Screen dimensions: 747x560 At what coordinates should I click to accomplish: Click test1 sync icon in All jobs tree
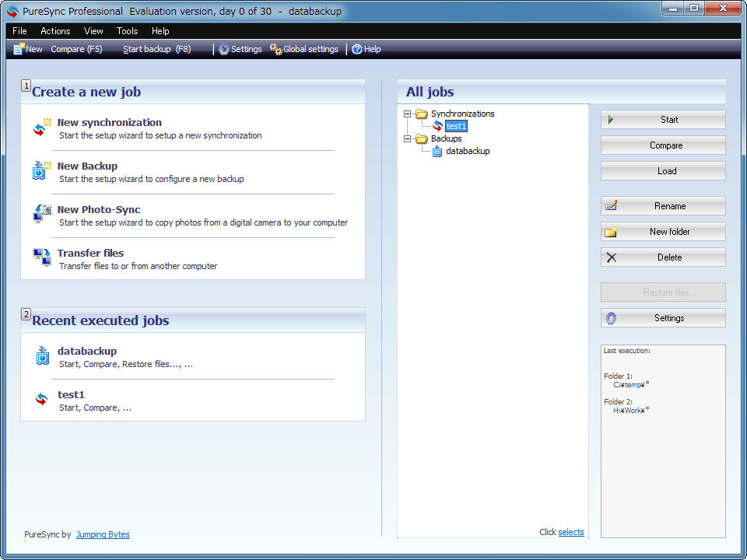(438, 126)
